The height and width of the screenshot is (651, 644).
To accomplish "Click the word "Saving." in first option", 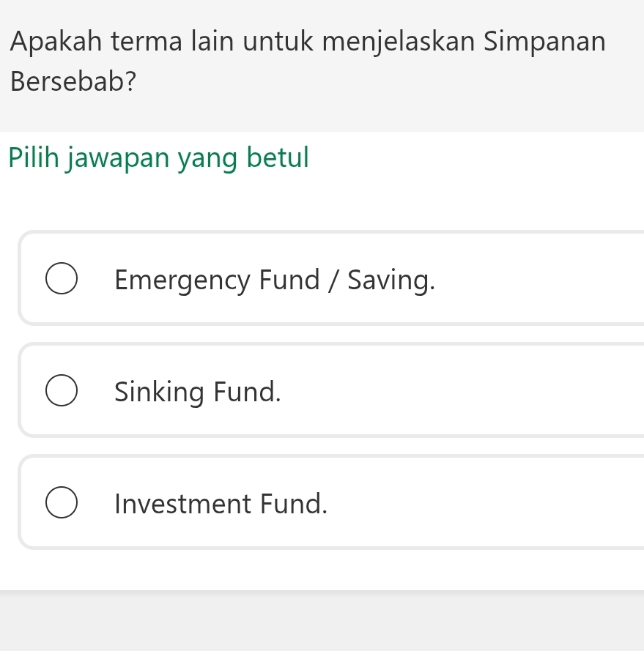I will pos(391,280).
